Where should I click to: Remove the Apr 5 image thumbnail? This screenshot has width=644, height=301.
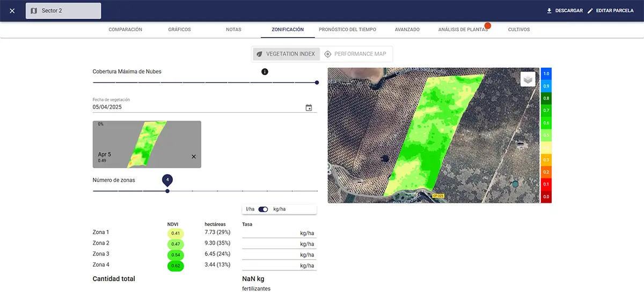point(194,157)
